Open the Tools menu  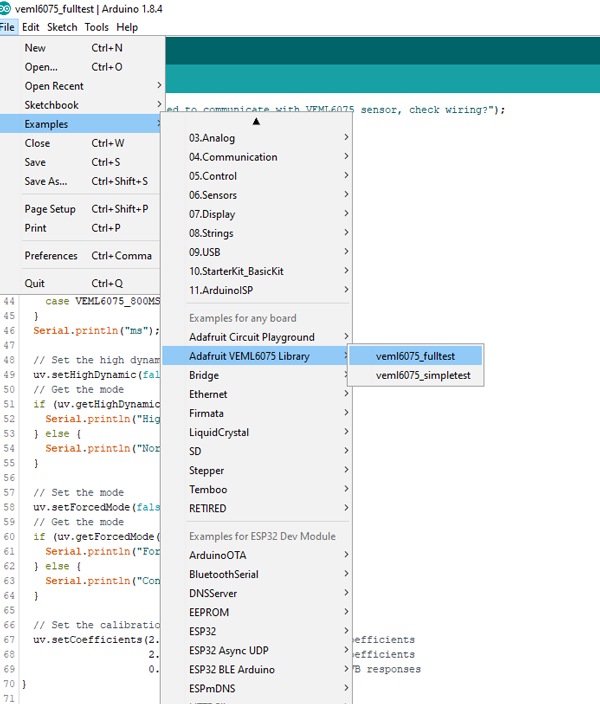coord(97,27)
